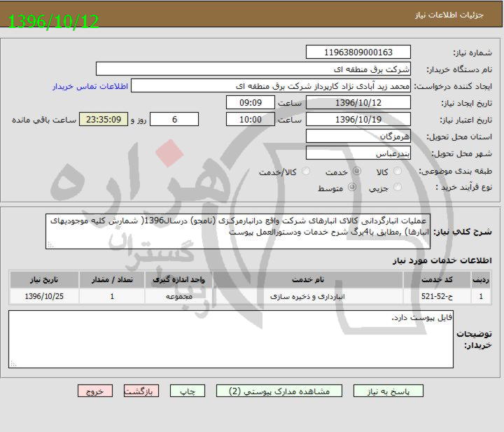Click the جزئیات اطلاعات نیاز page title
This screenshot has width=504, height=432.
[x=449, y=15]
